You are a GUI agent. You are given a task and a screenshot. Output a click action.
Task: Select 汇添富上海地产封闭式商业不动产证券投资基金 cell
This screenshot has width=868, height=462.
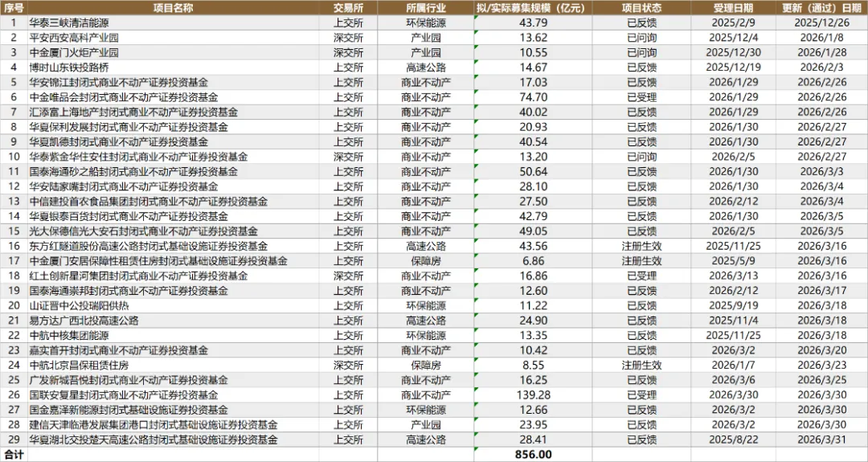[174, 112]
